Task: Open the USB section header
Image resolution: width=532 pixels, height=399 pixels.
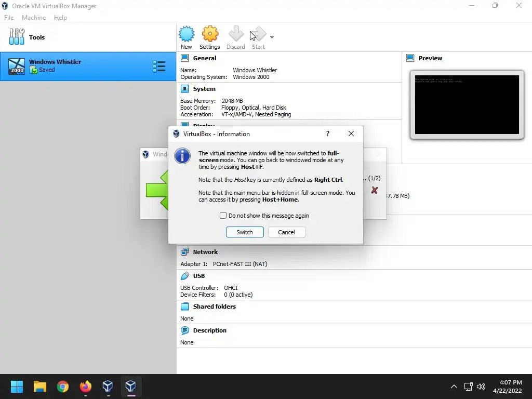Action: [199, 276]
